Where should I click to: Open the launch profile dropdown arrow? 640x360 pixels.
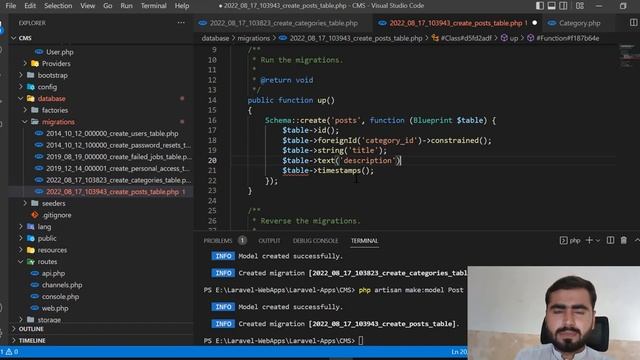click(598, 241)
